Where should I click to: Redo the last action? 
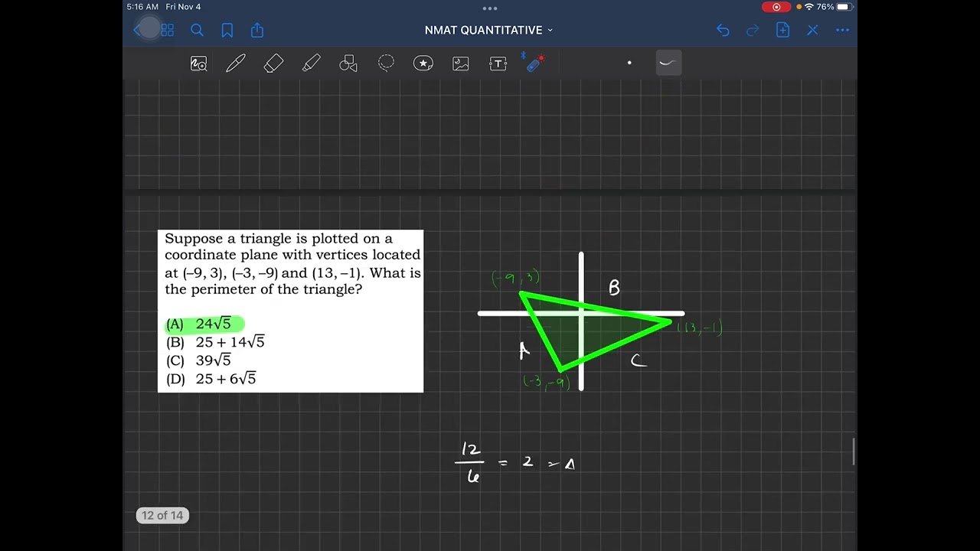[x=753, y=31]
